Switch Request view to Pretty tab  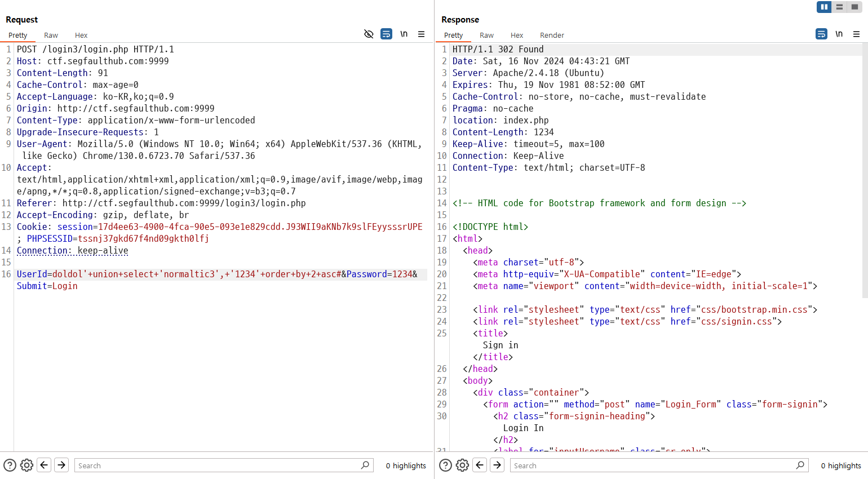(x=17, y=35)
